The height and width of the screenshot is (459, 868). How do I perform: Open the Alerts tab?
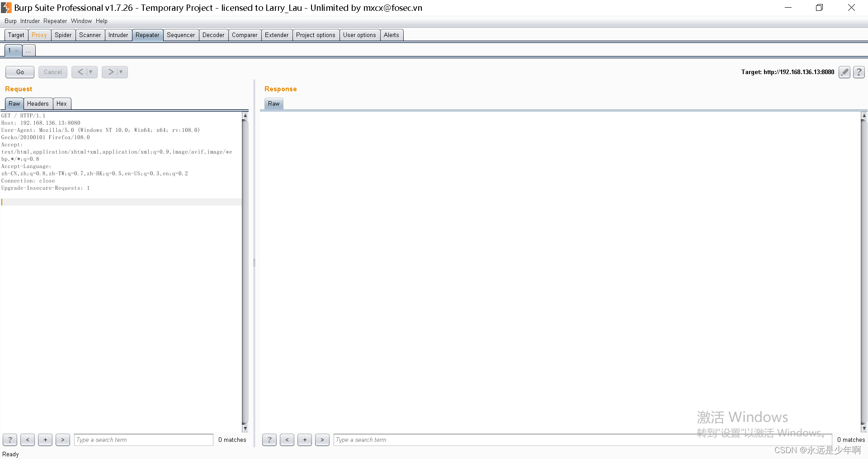[x=392, y=35]
